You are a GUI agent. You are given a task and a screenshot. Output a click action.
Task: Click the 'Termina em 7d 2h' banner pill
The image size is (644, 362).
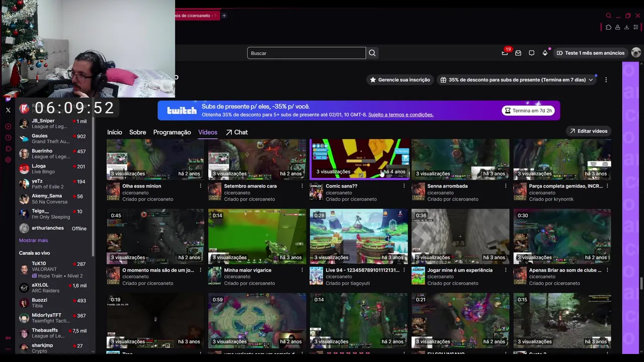[x=528, y=111]
